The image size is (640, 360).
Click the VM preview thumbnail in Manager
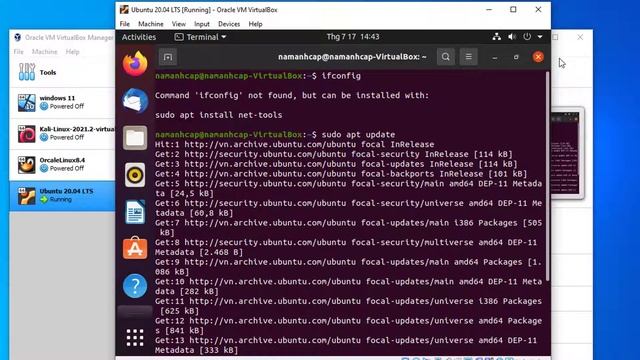coord(567,153)
